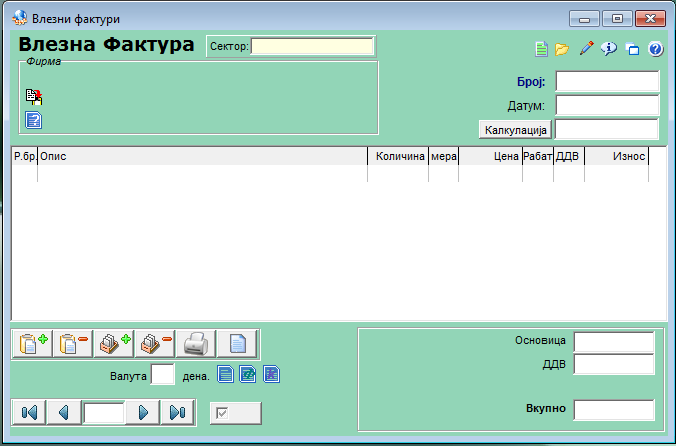
Task: Open the yellow folder icon
Action: 562,49
